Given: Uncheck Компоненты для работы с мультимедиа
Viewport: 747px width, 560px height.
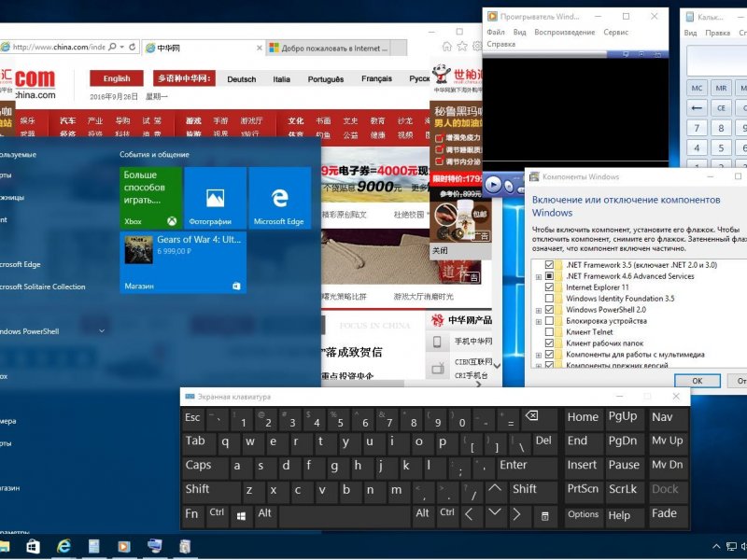Looking at the screenshot, I should (x=549, y=355).
